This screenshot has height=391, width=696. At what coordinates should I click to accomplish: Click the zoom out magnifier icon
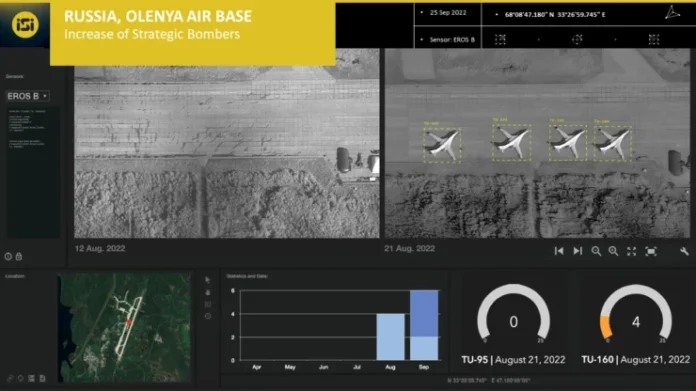tap(596, 251)
